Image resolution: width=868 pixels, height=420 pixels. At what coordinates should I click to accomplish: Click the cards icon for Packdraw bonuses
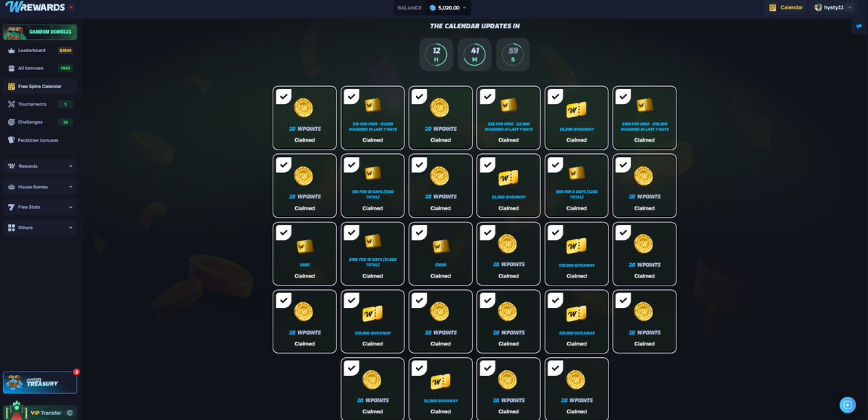point(12,140)
